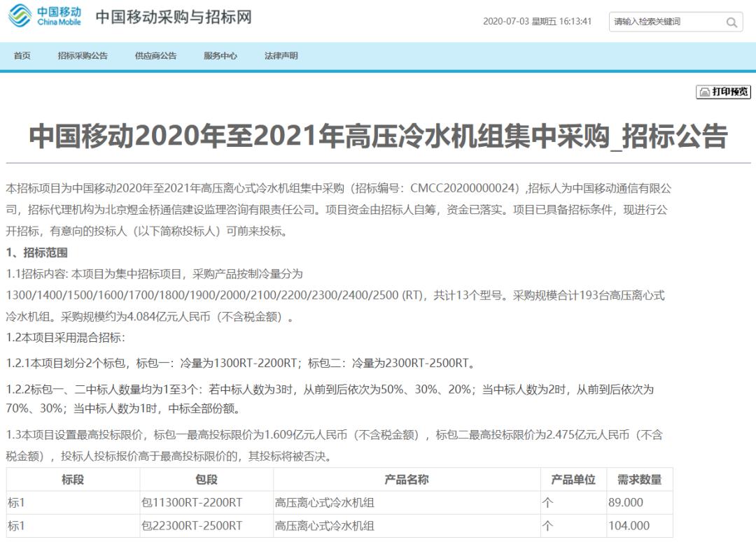Click the date and time display
The width and height of the screenshot is (756, 542).
537,22
